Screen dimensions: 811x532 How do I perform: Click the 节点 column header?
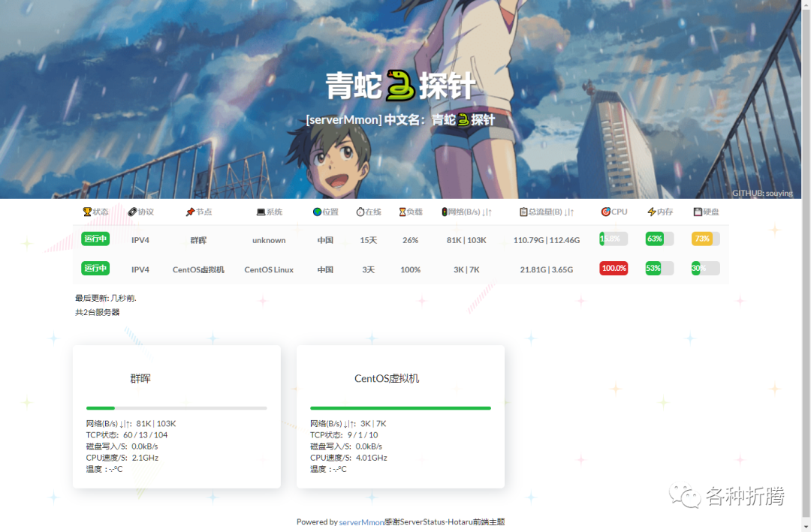[x=199, y=212]
